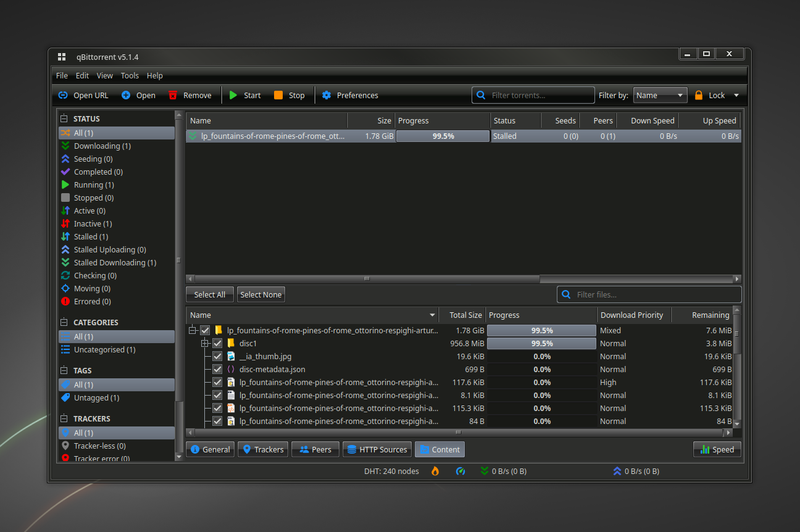Open the Filter by Name dropdown

tap(660, 95)
